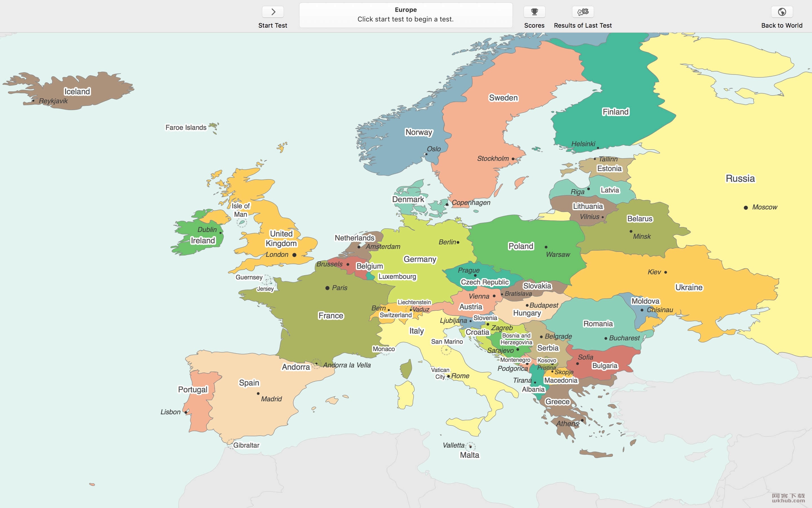812x508 pixels.
Task: Click the Romania country label
Action: coord(598,324)
